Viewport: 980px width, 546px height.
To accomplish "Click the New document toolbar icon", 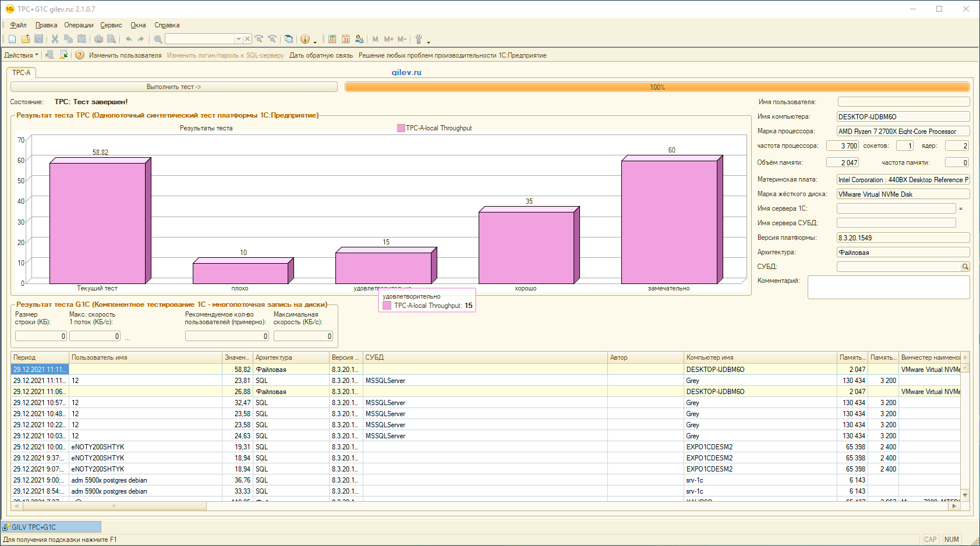I will (x=12, y=39).
